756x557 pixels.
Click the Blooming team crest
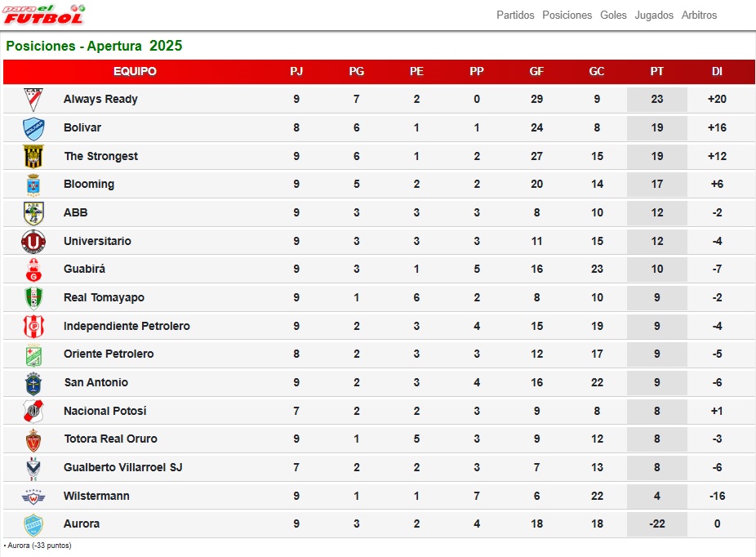33,185
